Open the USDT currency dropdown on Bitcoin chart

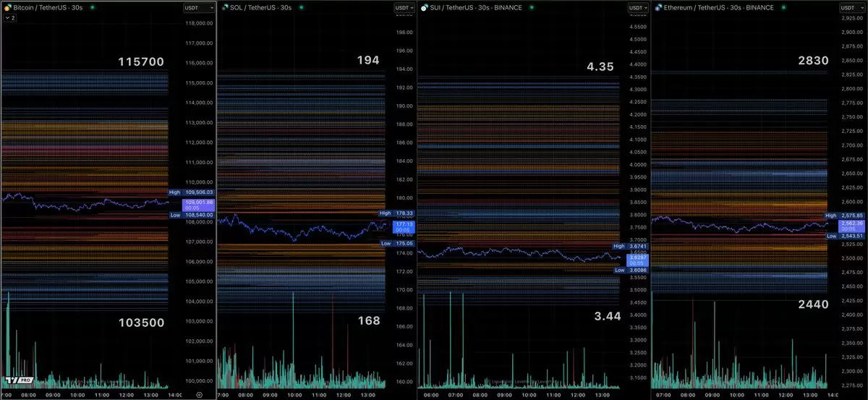point(200,7)
